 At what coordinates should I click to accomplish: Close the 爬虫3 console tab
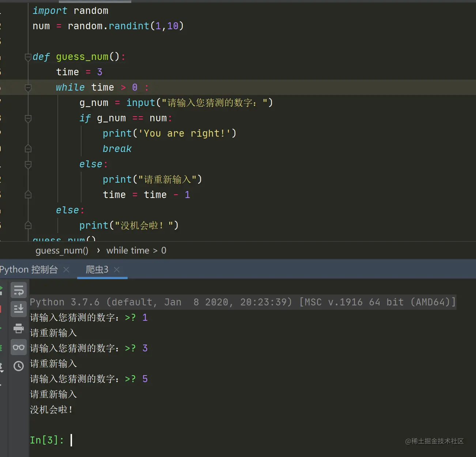click(x=117, y=270)
